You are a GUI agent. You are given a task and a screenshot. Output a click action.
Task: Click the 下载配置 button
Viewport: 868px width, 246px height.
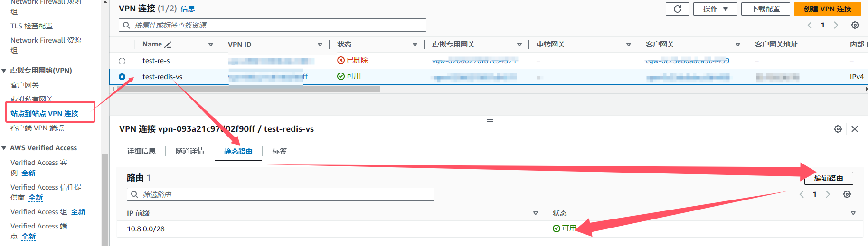766,9
